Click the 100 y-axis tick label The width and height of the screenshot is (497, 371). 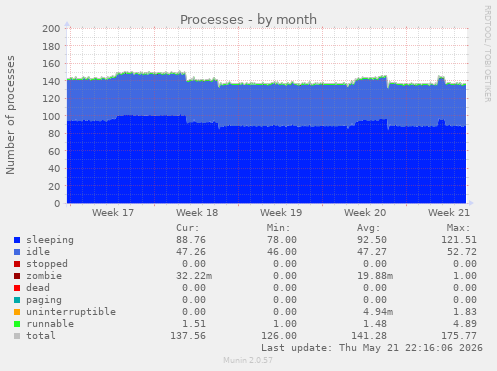51,116
